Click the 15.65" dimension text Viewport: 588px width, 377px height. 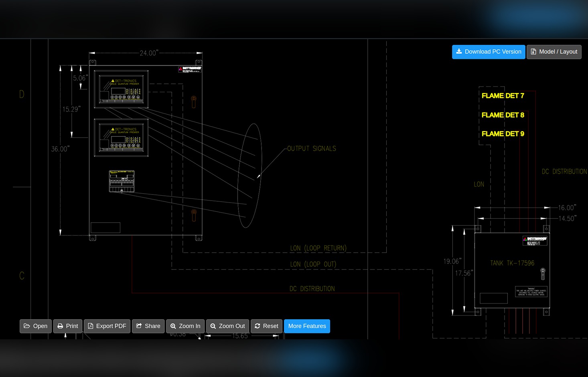point(241,336)
